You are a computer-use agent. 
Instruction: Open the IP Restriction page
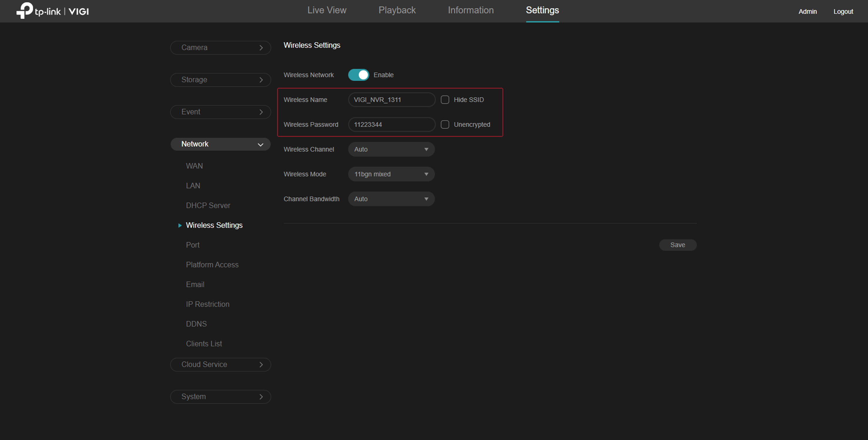[208, 304]
